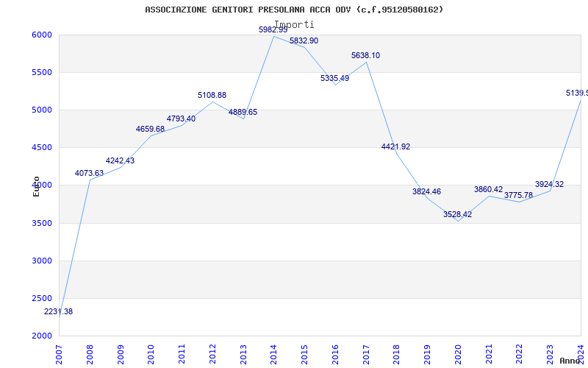Click the 3924.32 data label for 2023

tap(549, 184)
